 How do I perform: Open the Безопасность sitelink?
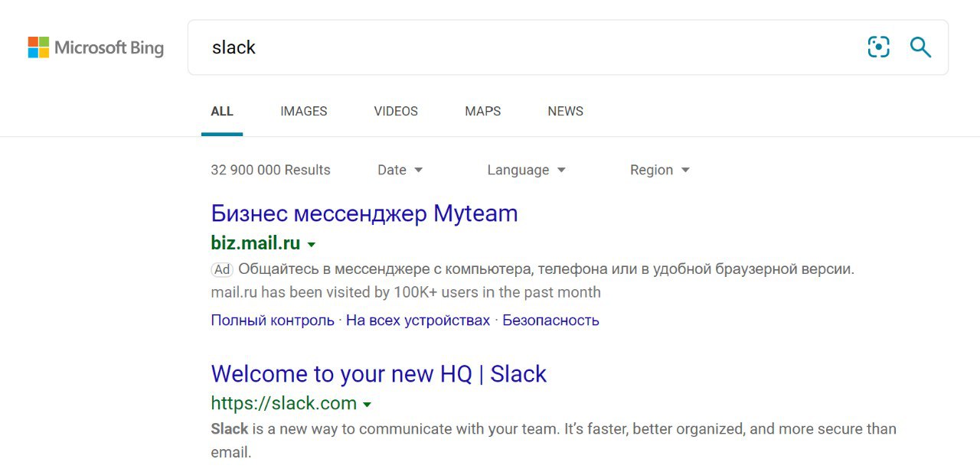[x=550, y=321]
